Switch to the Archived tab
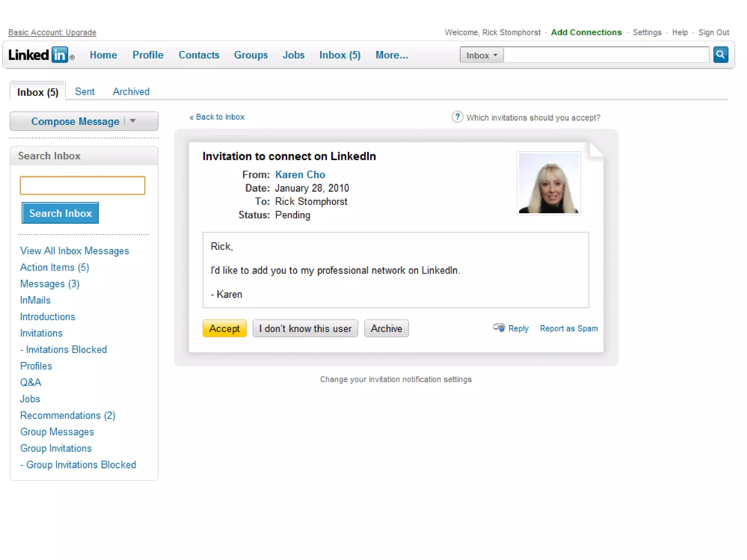 [131, 92]
